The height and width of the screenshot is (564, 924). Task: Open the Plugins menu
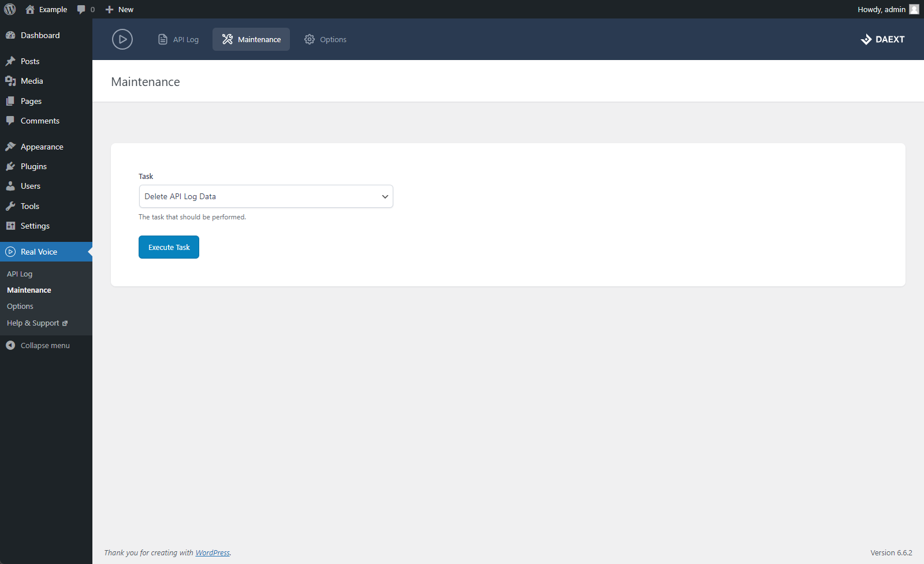(x=46, y=166)
